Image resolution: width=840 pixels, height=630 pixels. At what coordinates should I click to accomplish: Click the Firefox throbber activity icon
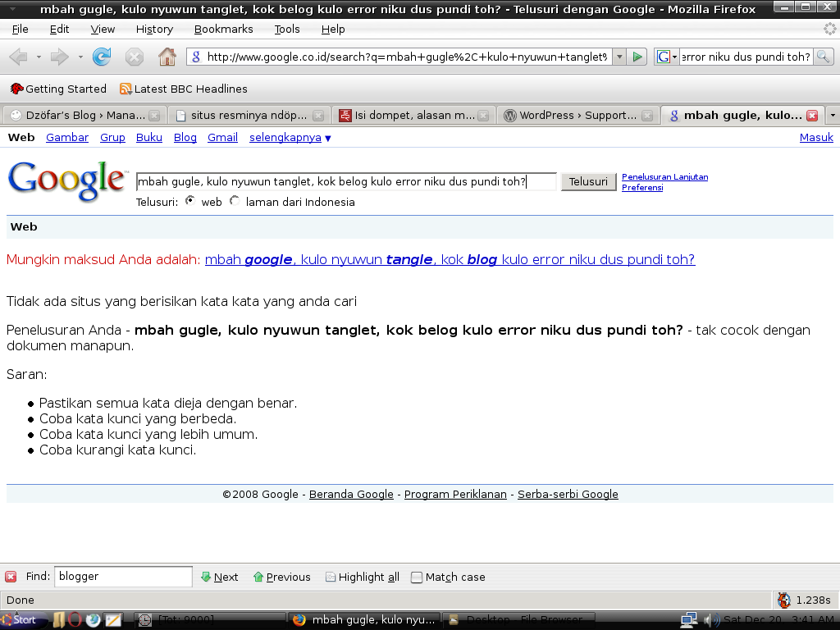[830, 29]
